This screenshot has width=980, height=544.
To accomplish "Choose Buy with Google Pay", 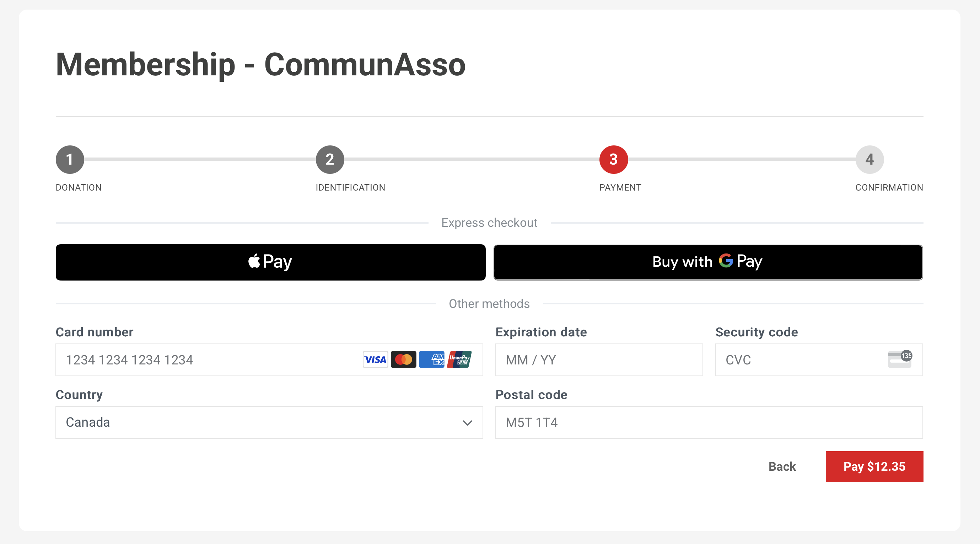I will click(x=708, y=262).
